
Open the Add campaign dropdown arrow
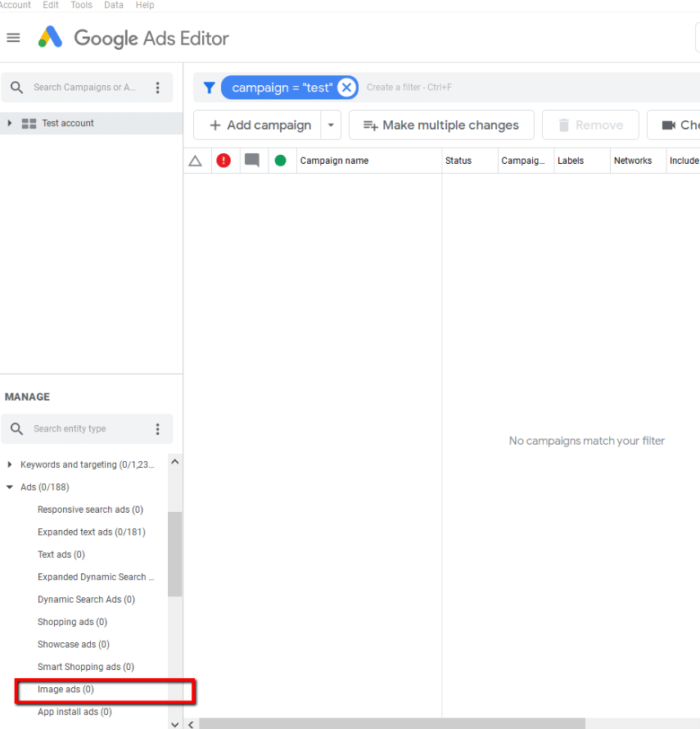331,125
